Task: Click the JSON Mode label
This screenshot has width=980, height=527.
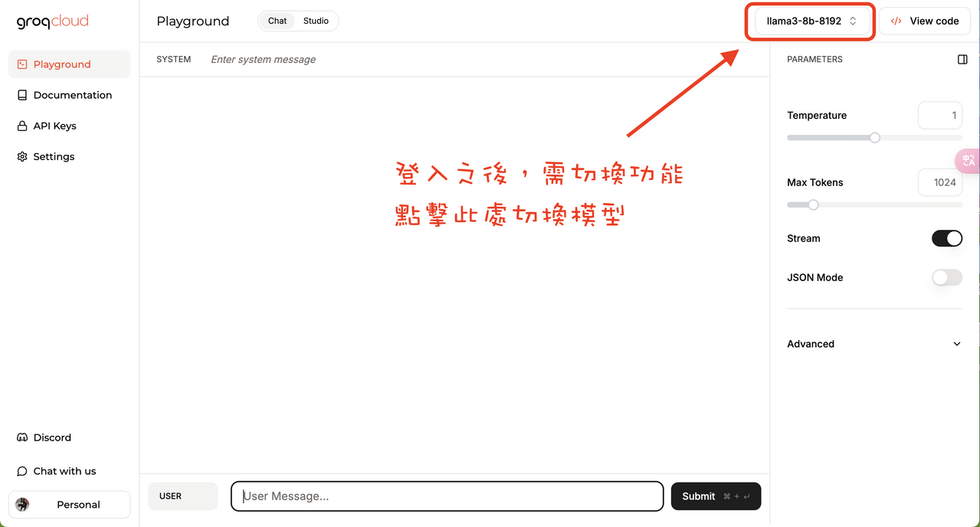Action: pos(815,277)
